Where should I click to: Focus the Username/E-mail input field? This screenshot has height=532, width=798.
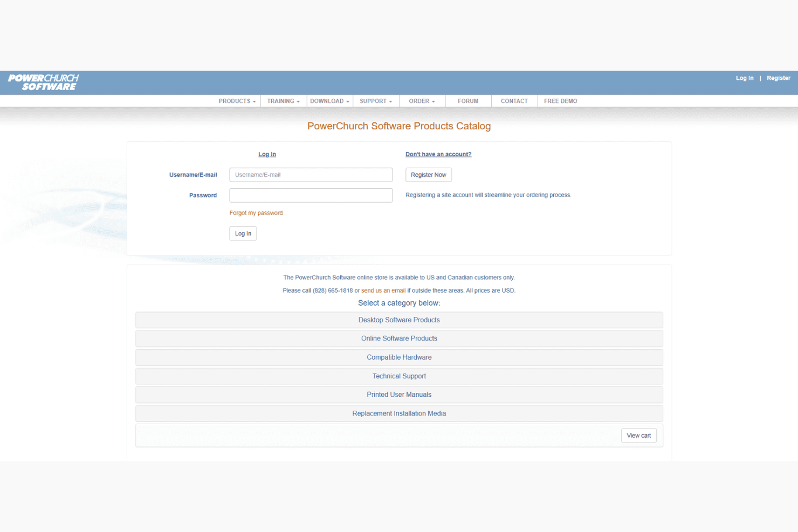(x=311, y=175)
